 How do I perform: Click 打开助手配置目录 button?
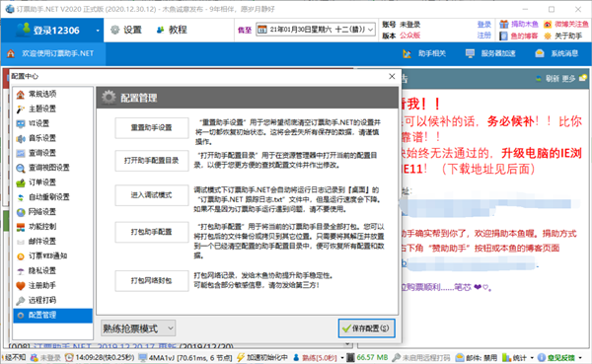click(151, 161)
